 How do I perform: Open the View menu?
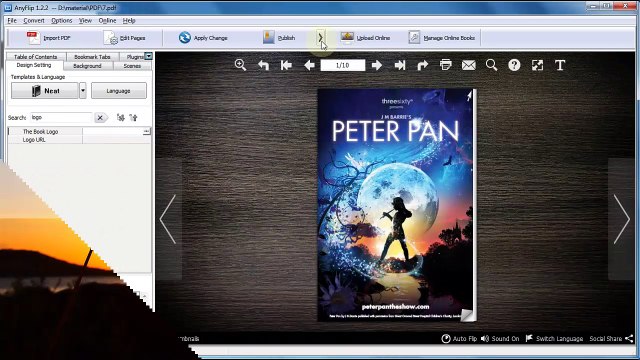click(x=85, y=20)
